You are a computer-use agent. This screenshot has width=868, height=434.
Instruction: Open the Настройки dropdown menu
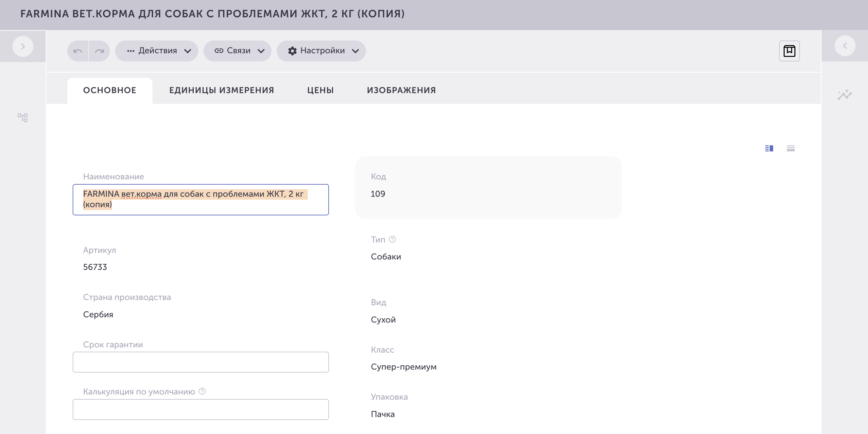[x=321, y=51]
